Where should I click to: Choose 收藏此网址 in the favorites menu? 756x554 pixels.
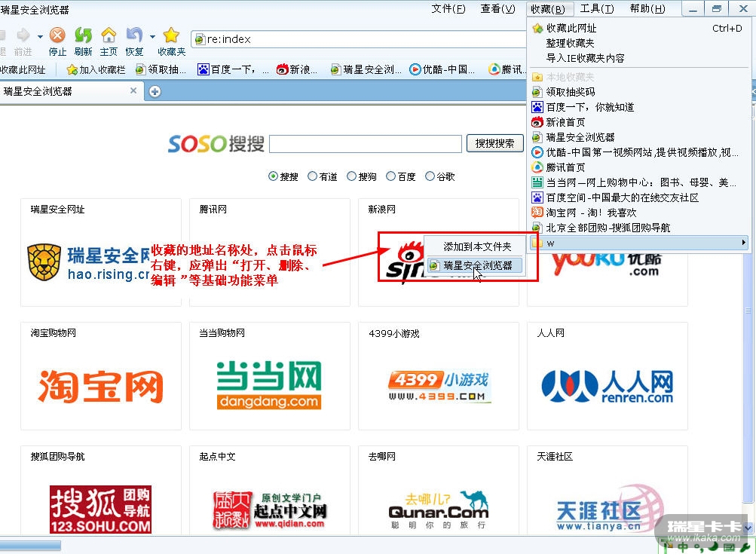click(639, 29)
